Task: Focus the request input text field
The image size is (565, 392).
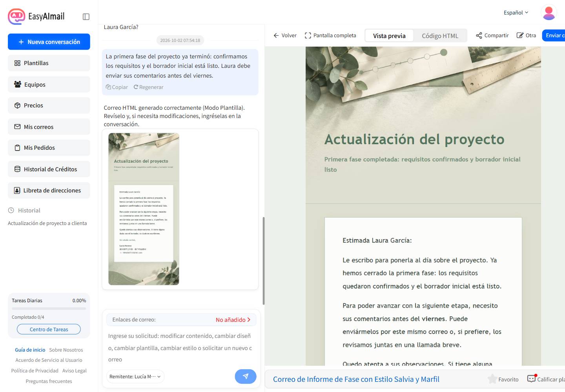Action: (x=180, y=348)
